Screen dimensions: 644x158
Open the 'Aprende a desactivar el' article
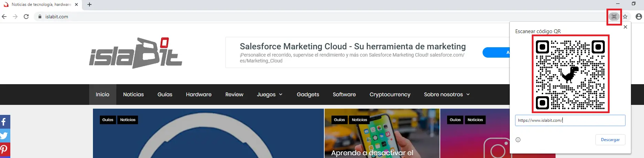point(372,153)
